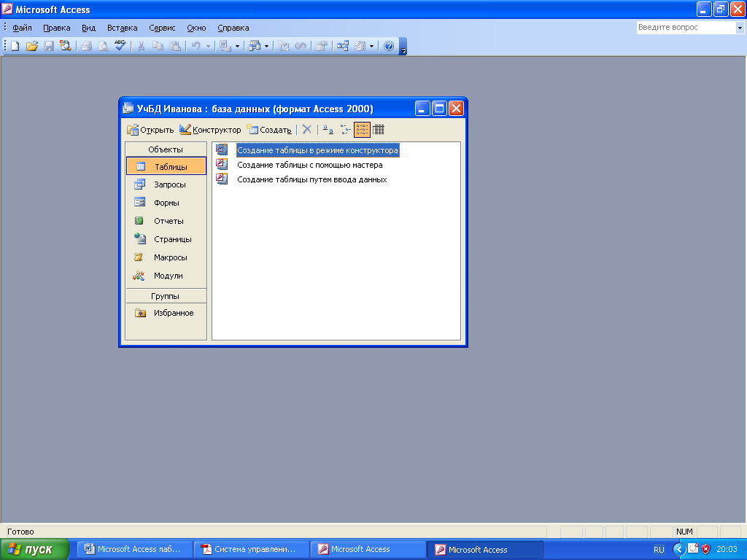Click the Создать button
747x560 pixels.
tap(269, 130)
